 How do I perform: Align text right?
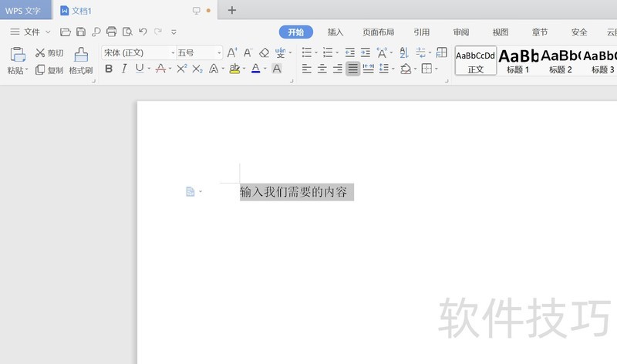338,69
